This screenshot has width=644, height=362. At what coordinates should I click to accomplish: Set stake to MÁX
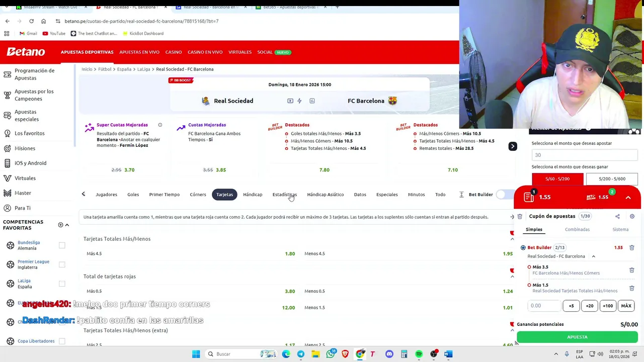(x=626, y=306)
